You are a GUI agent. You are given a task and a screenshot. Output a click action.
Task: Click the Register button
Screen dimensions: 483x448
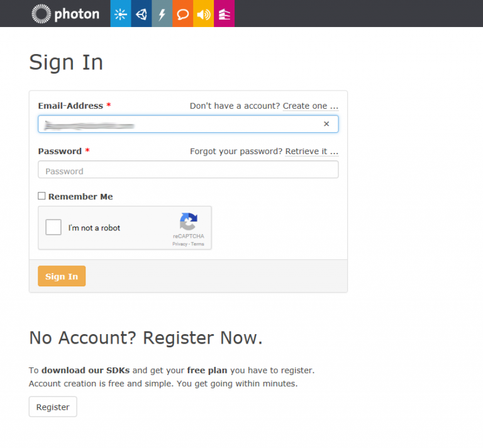click(x=53, y=407)
